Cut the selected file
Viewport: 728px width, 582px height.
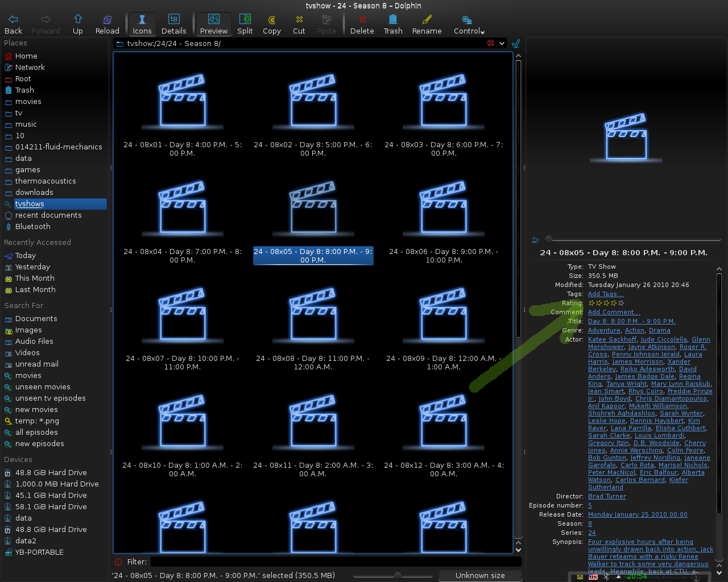pyautogui.click(x=299, y=24)
